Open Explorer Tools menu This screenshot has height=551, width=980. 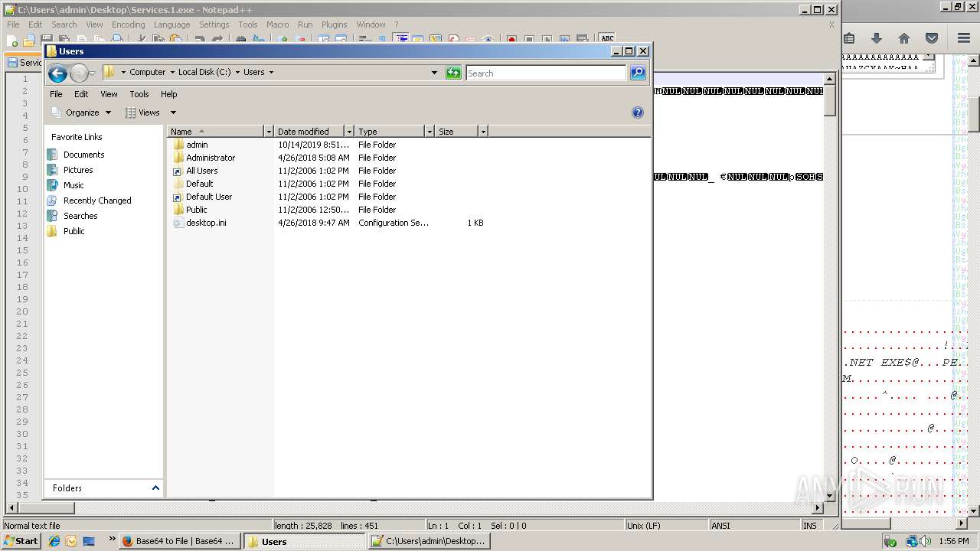click(139, 94)
